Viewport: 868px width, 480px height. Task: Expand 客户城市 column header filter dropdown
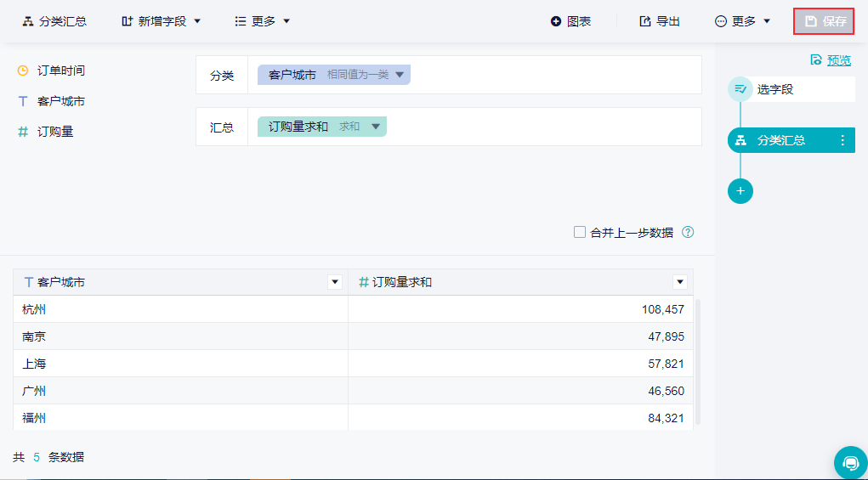coord(335,282)
